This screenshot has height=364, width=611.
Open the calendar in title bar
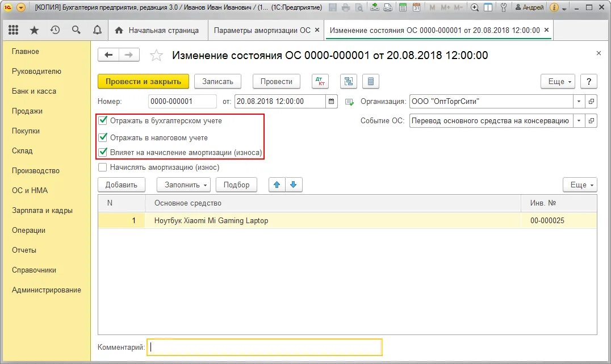coord(416,7)
